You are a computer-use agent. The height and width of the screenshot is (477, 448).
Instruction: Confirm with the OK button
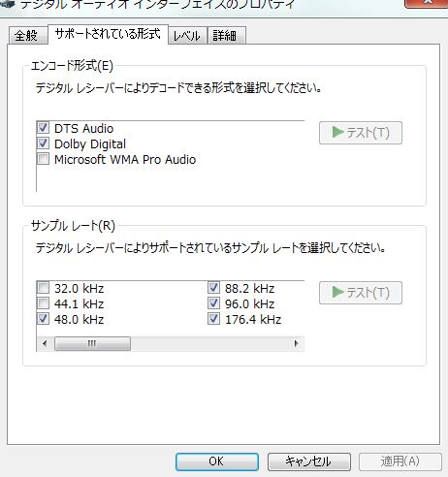(x=217, y=461)
